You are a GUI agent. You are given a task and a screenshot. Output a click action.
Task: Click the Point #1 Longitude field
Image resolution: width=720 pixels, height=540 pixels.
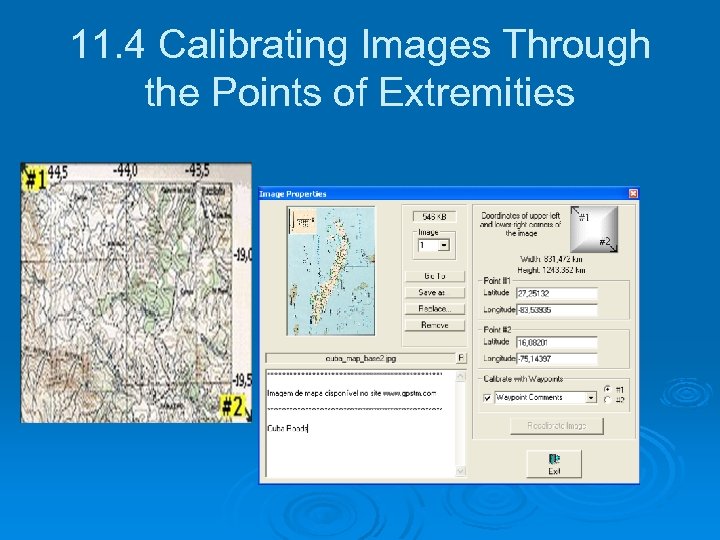[557, 310]
